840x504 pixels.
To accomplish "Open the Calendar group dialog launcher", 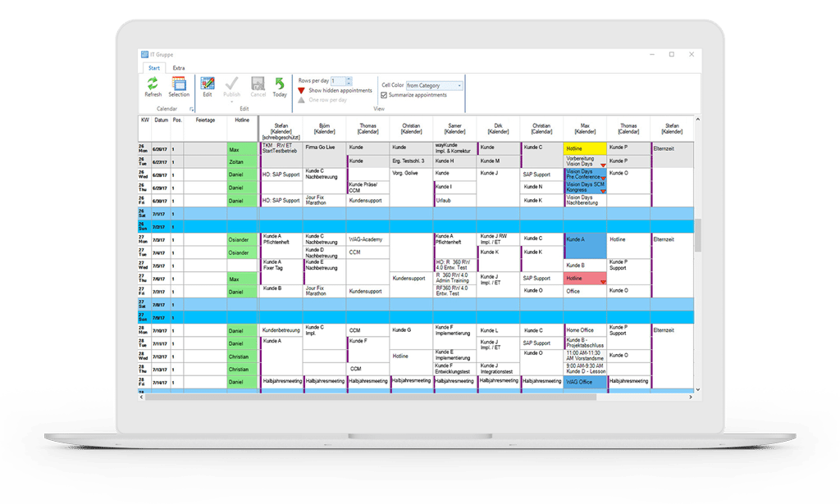I will (190, 108).
